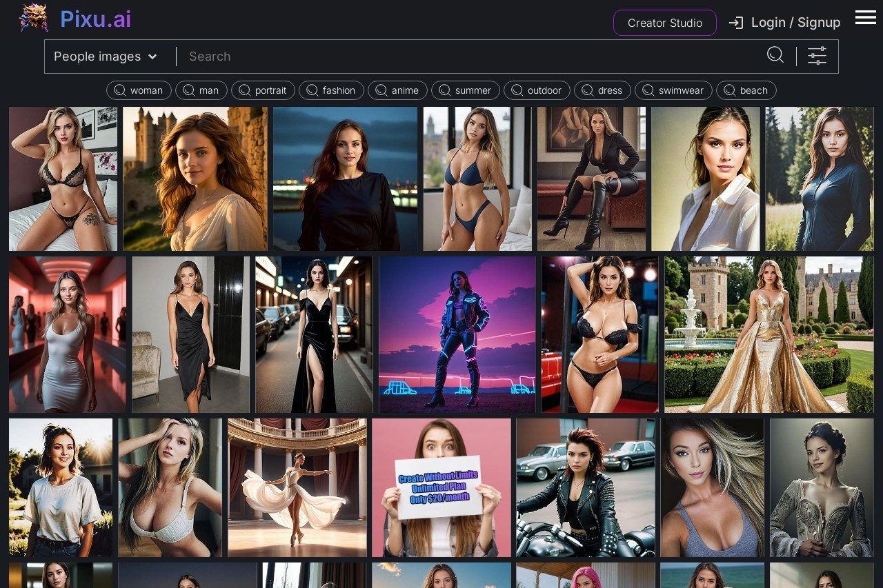Click the Login / Signup link
Viewport: 883px width, 588px height.
pyautogui.click(x=795, y=23)
